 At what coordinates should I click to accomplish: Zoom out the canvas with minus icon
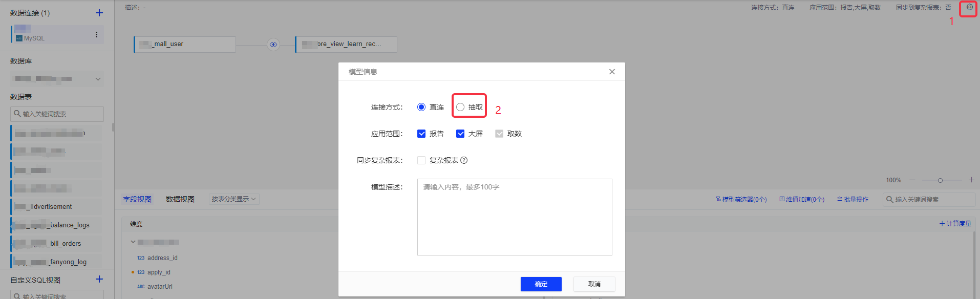pyautogui.click(x=912, y=180)
